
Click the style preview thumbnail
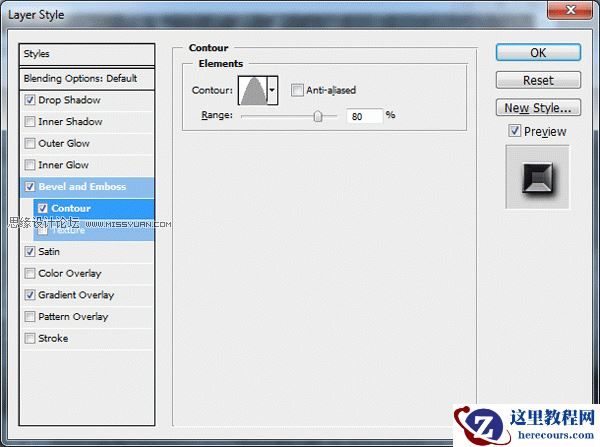coord(537,177)
